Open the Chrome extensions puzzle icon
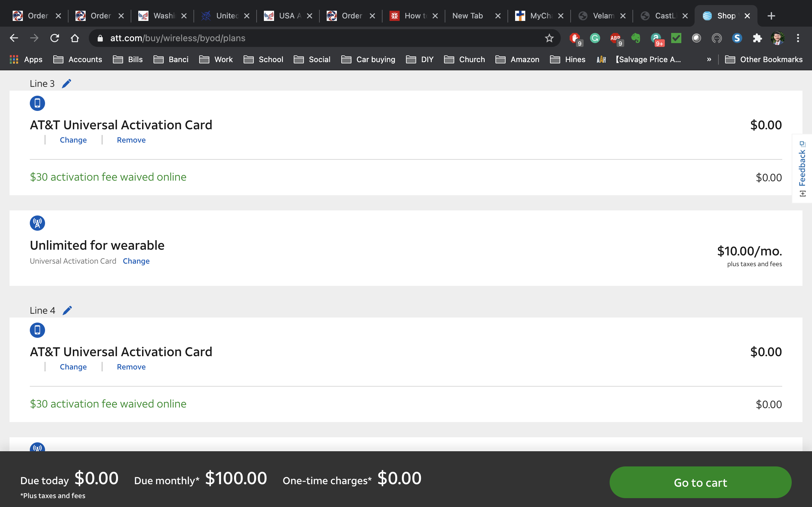The height and width of the screenshot is (507, 812). pos(757,38)
